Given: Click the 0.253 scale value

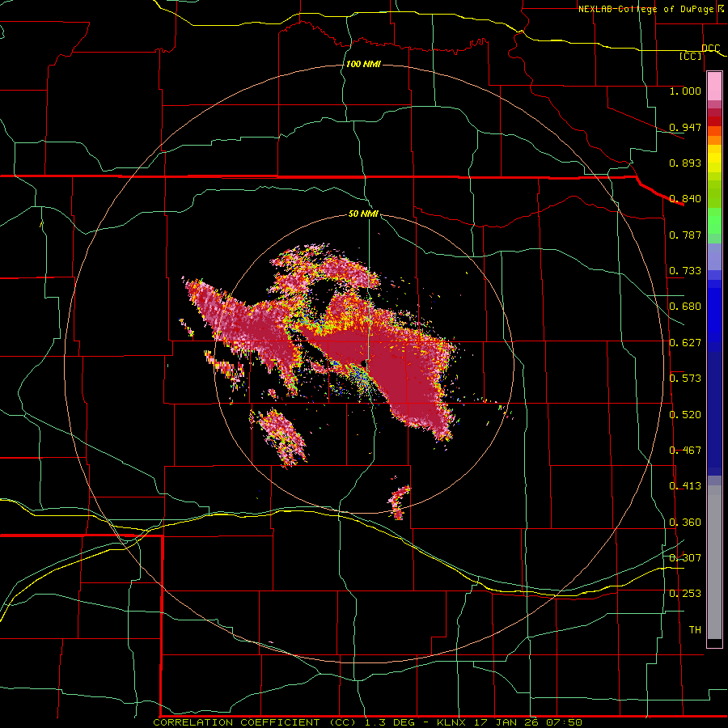Looking at the screenshot, I should tap(685, 594).
